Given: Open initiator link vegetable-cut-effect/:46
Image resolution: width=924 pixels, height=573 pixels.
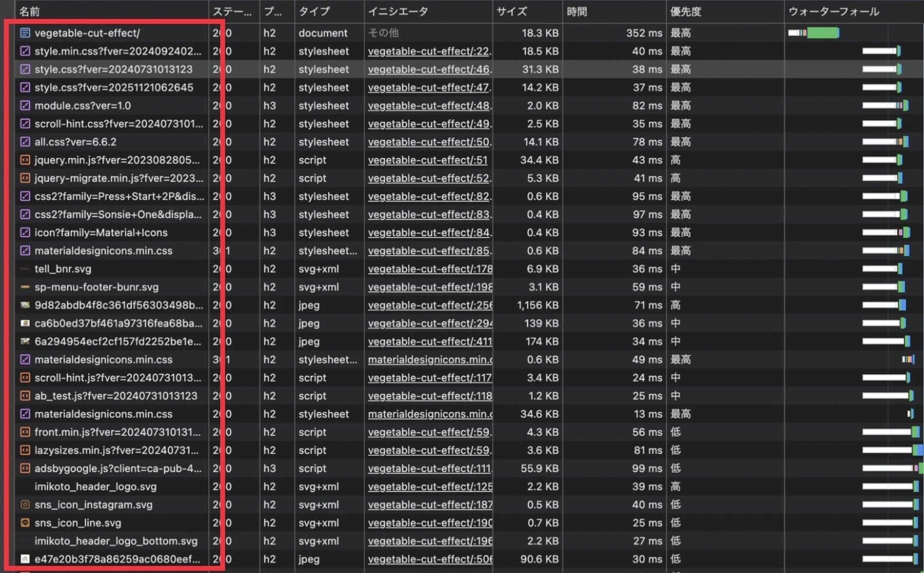Looking at the screenshot, I should tap(429, 69).
